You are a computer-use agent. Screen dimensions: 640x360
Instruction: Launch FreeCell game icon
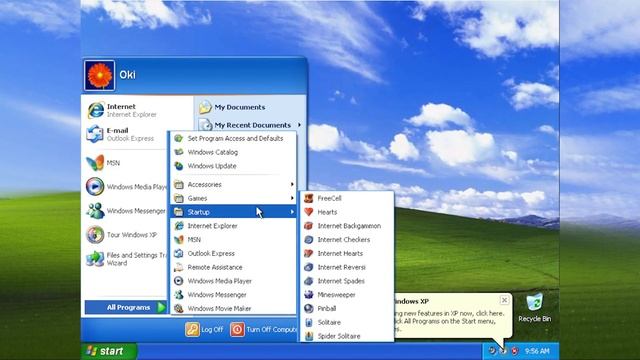tap(309, 198)
